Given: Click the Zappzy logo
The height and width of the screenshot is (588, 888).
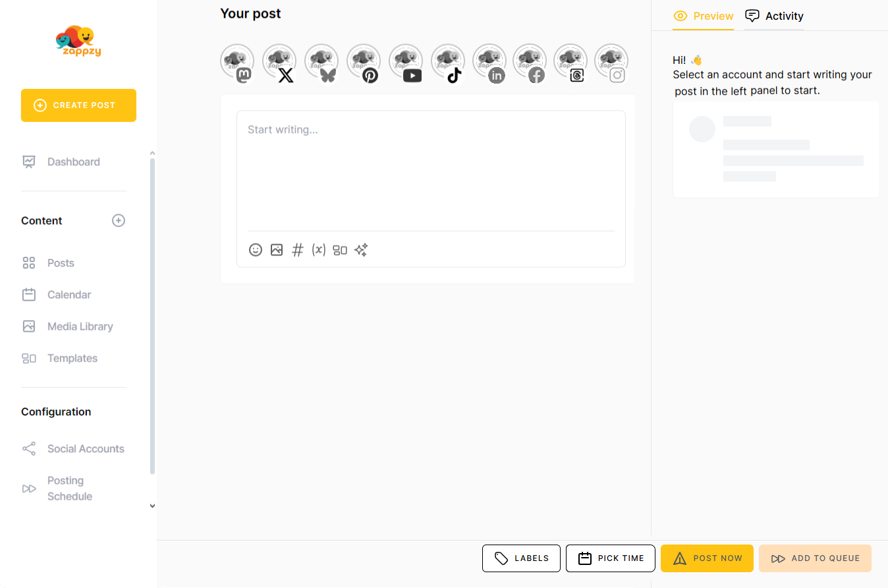Looking at the screenshot, I should pyautogui.click(x=78, y=41).
